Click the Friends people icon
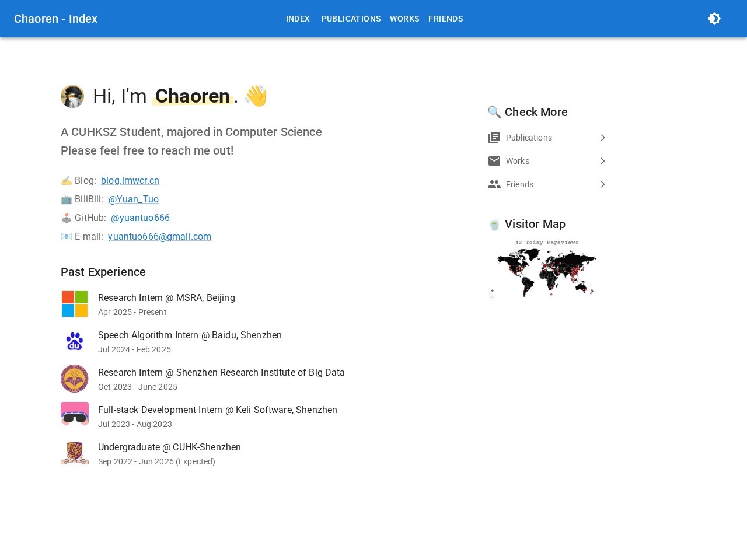The width and height of the screenshot is (747, 560). (494, 184)
